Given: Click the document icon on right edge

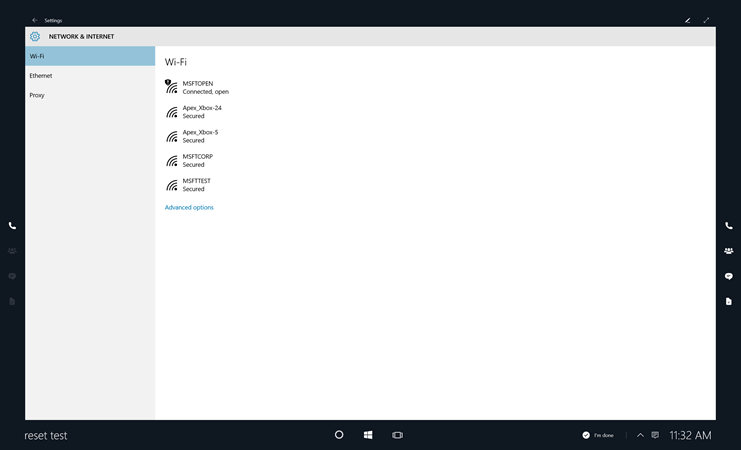Looking at the screenshot, I should tap(728, 301).
